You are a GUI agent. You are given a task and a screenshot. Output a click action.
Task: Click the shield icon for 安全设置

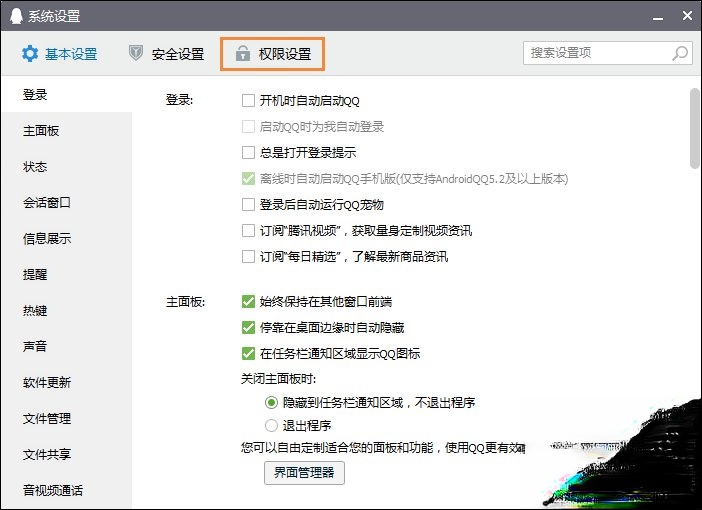pos(136,53)
